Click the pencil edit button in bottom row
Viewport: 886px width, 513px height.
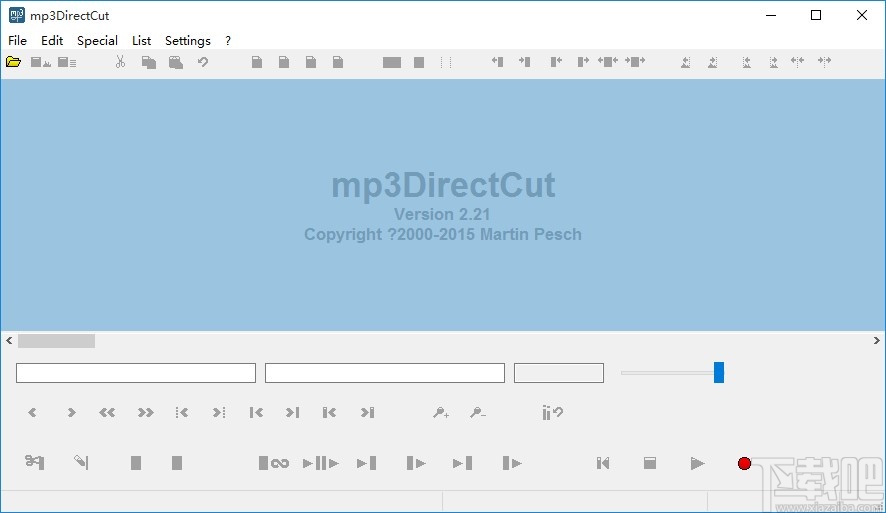click(81, 462)
